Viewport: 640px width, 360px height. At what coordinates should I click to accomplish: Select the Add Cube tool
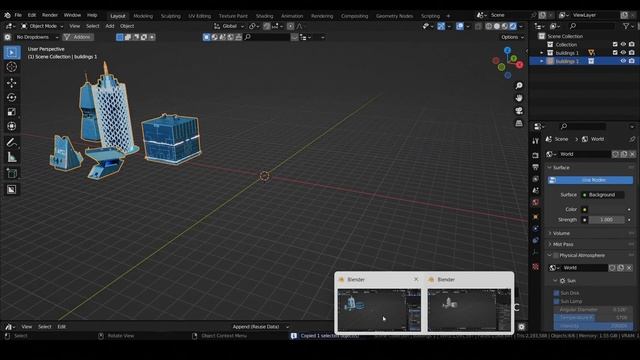click(x=11, y=173)
